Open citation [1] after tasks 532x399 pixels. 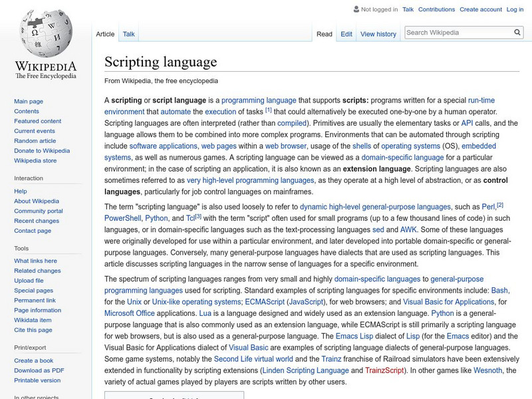pyautogui.click(x=269, y=110)
